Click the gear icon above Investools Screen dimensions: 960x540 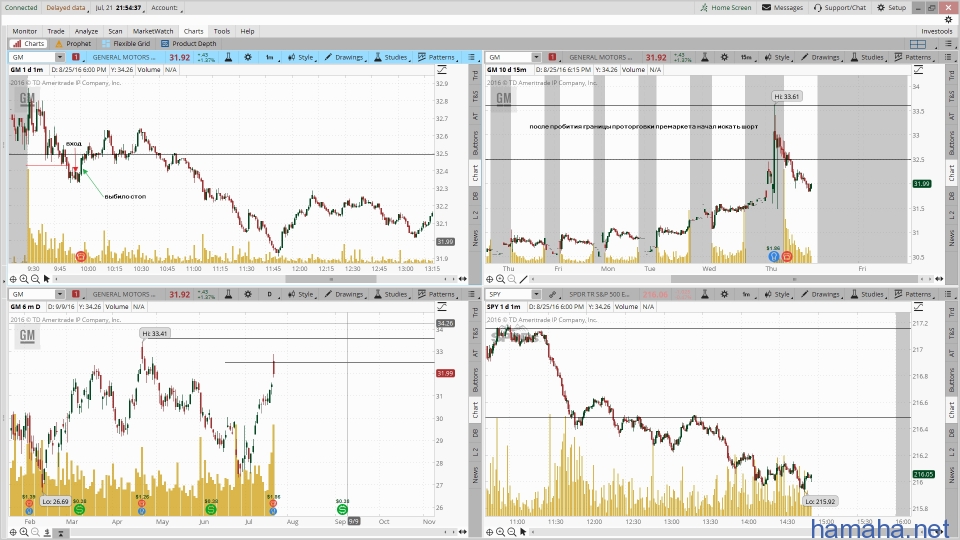coord(948,20)
